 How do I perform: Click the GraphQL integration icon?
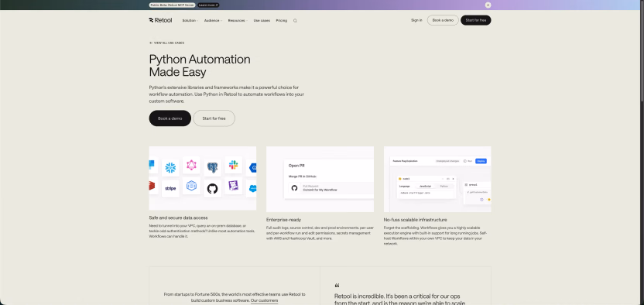(x=191, y=165)
